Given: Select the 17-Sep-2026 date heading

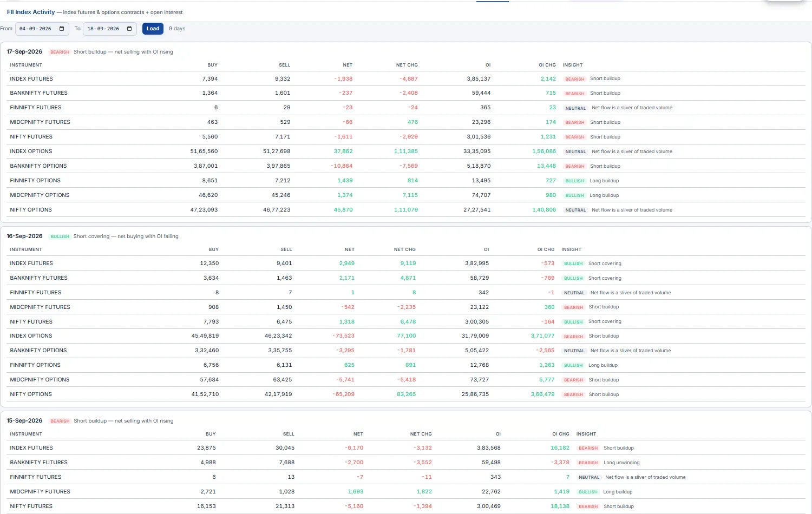Looking at the screenshot, I should 24,52.
